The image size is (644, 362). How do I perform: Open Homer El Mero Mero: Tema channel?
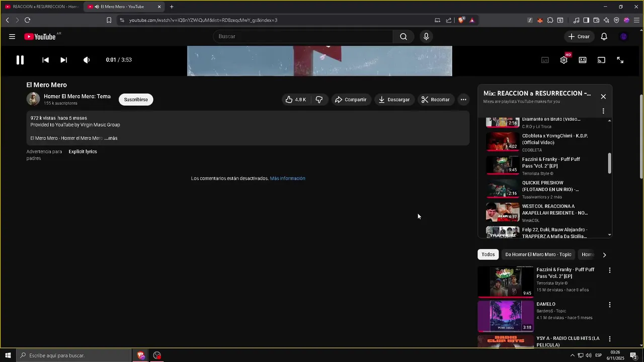77,97
